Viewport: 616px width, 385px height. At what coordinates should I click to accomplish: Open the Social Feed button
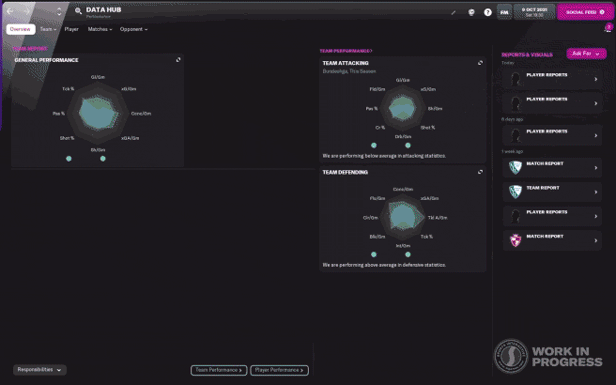click(x=585, y=12)
